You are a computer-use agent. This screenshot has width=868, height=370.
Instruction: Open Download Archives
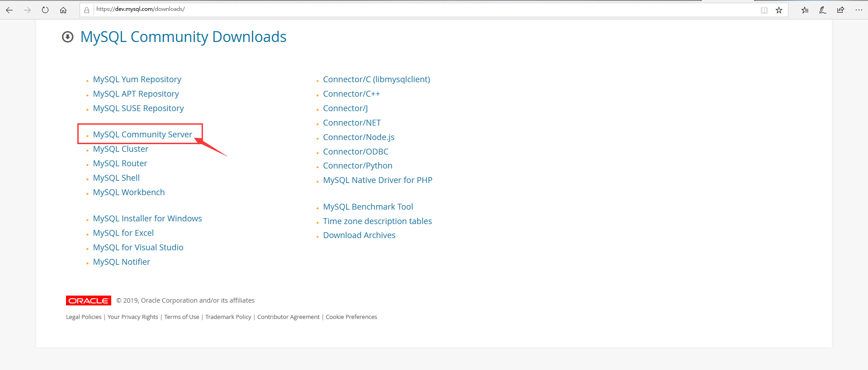(359, 235)
